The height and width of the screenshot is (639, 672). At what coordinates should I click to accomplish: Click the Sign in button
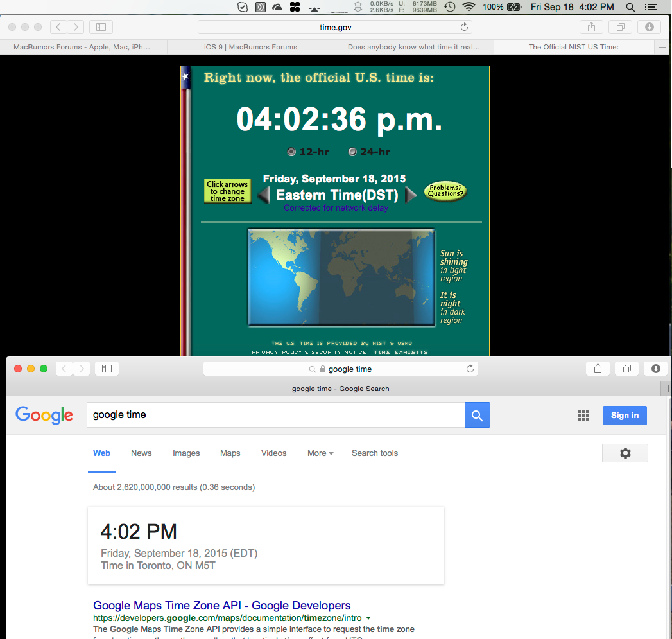625,415
